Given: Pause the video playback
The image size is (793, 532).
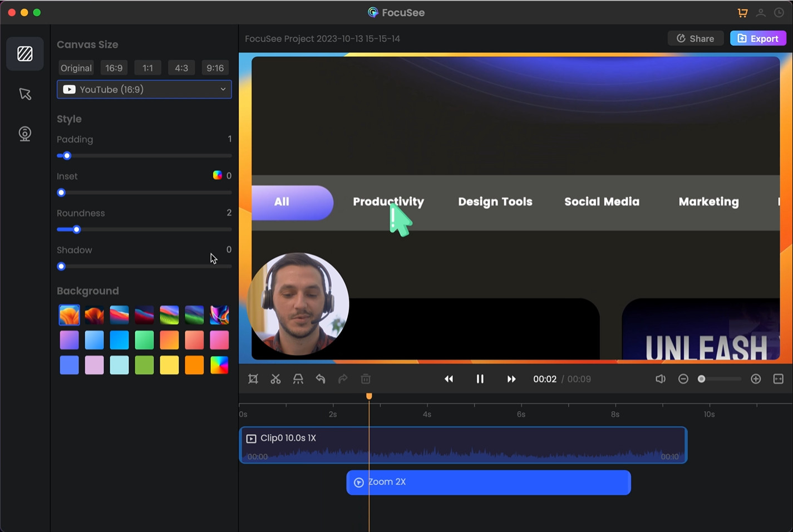Looking at the screenshot, I should [x=480, y=379].
